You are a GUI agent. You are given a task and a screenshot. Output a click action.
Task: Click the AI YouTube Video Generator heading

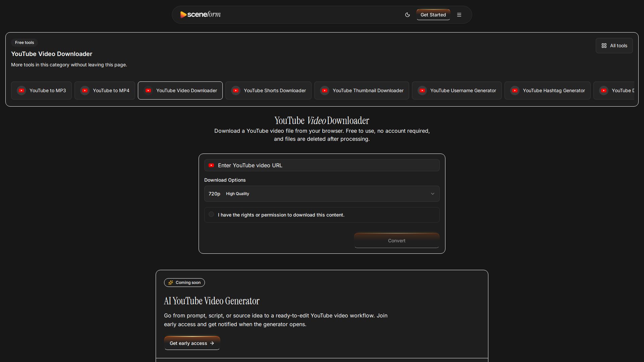pos(212,301)
